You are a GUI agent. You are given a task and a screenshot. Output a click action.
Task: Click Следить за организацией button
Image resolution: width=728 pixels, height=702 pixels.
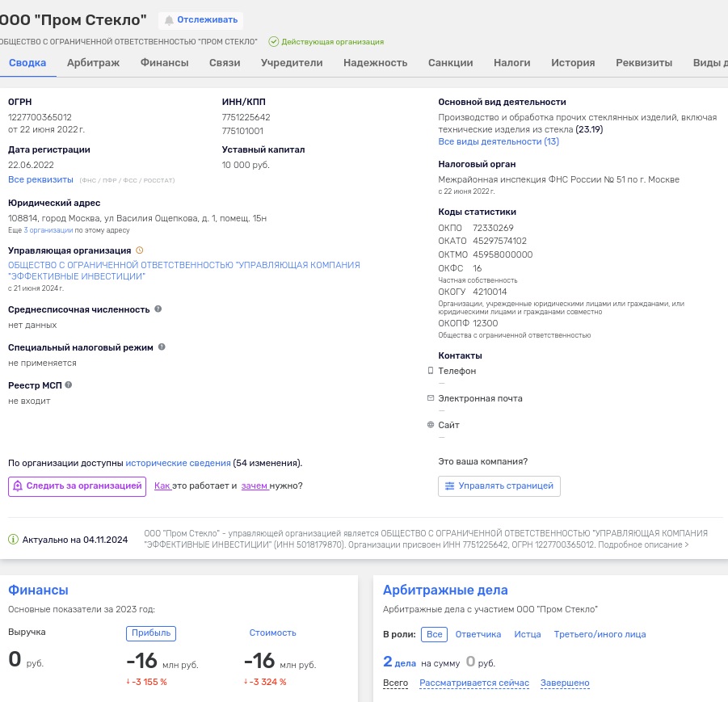pos(77,486)
